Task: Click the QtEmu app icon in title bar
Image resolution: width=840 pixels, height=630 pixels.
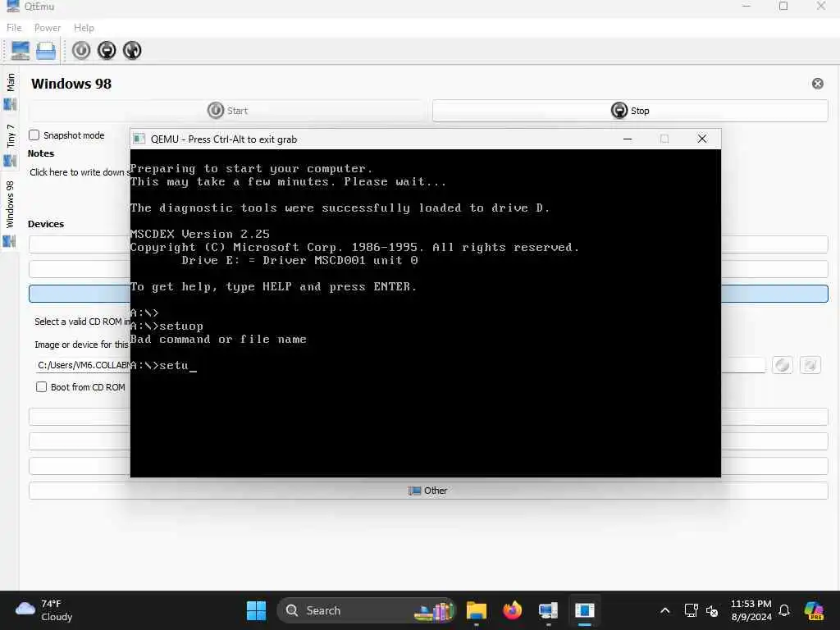Action: coord(12,7)
